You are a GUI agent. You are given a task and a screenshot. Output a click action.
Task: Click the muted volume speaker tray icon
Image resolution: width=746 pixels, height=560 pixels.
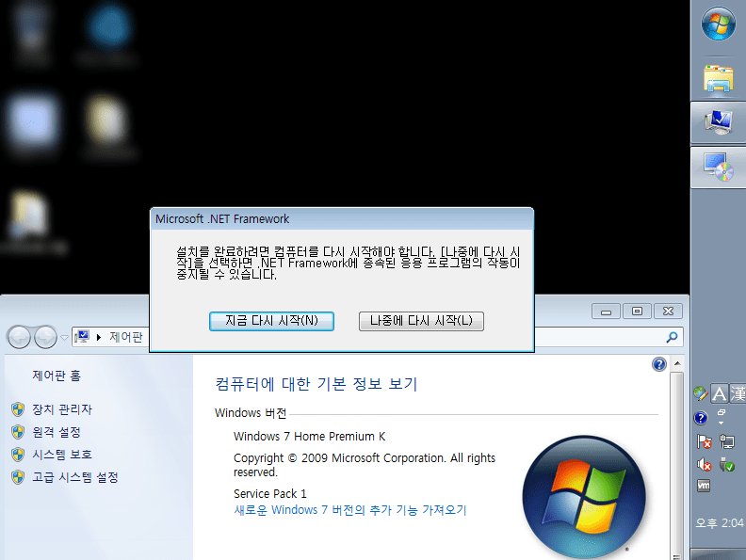(704, 464)
